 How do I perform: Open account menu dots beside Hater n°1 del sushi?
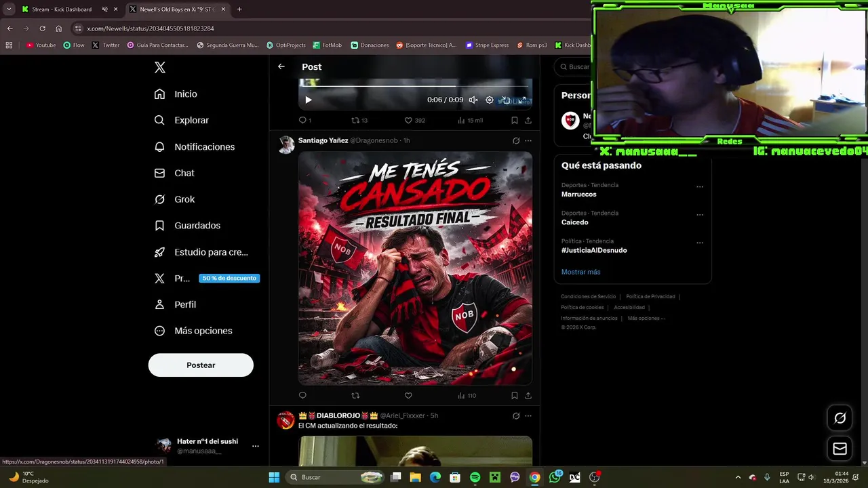(x=256, y=446)
